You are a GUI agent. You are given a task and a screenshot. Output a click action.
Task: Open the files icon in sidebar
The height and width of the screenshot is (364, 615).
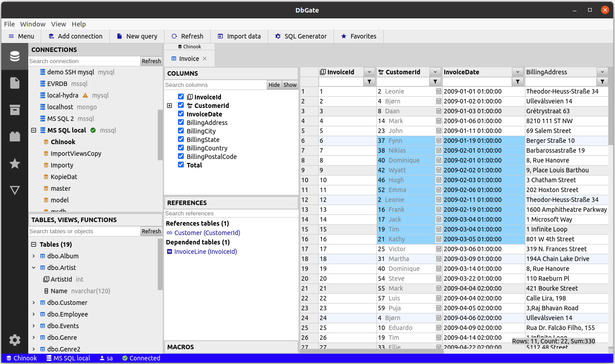coord(15,83)
